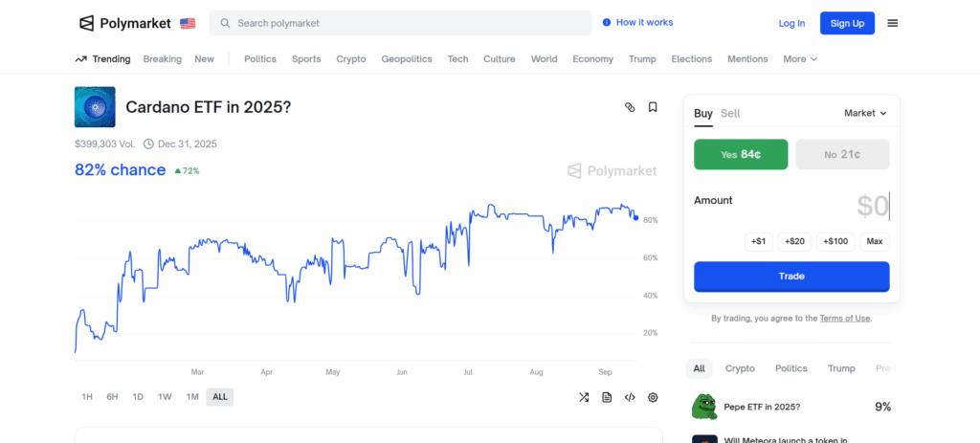Set chart range to 1W
The width and height of the screenshot is (980, 443).
click(165, 397)
